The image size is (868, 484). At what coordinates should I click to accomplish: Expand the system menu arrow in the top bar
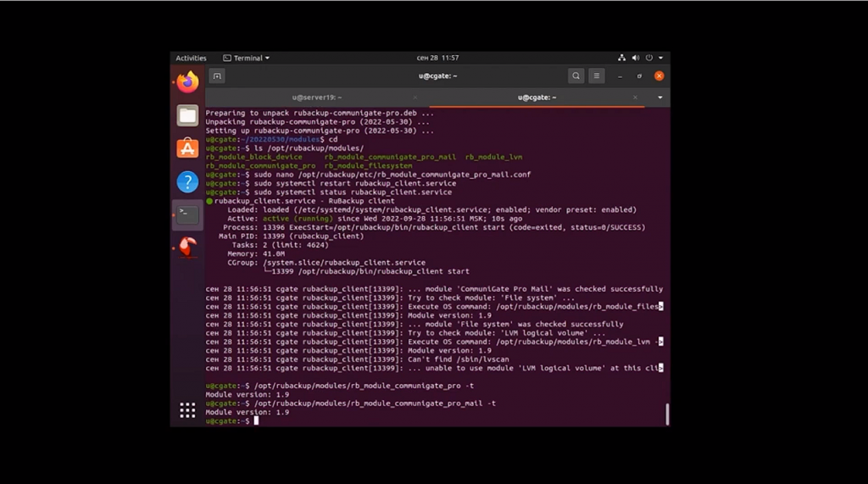point(660,58)
